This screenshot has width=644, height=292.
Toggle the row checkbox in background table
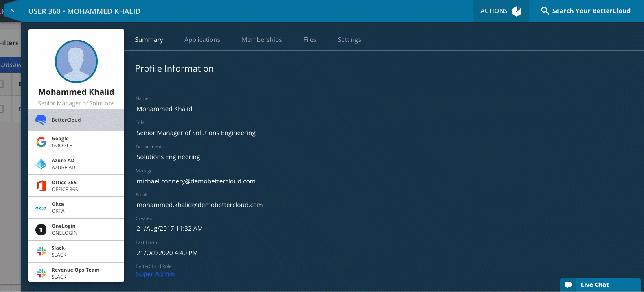1,109
